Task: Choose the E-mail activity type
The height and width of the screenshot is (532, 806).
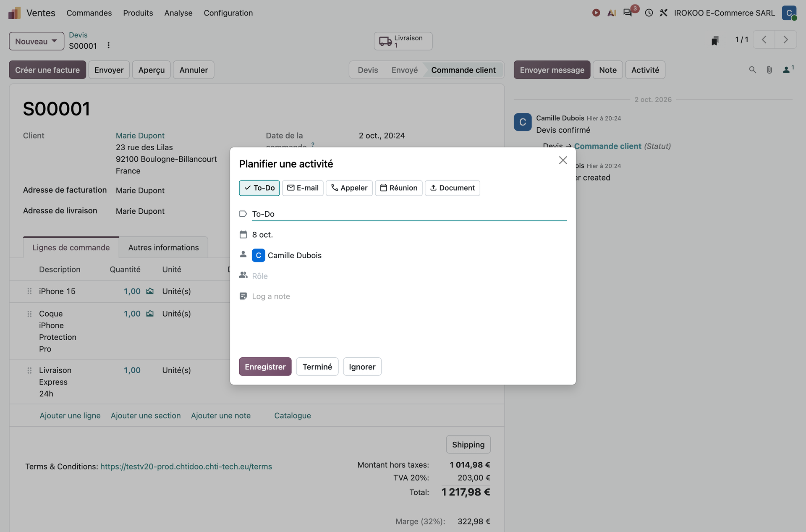Action: coord(303,188)
